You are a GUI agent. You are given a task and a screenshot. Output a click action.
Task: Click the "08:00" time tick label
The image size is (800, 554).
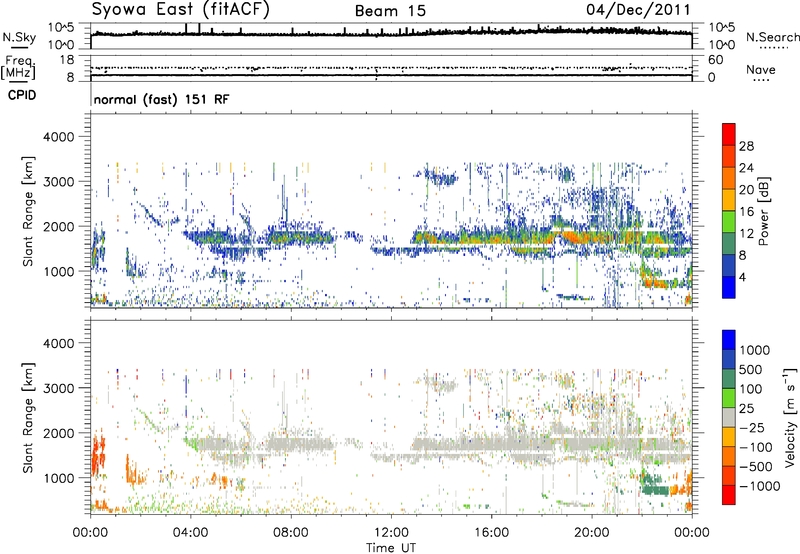pyautogui.click(x=291, y=533)
